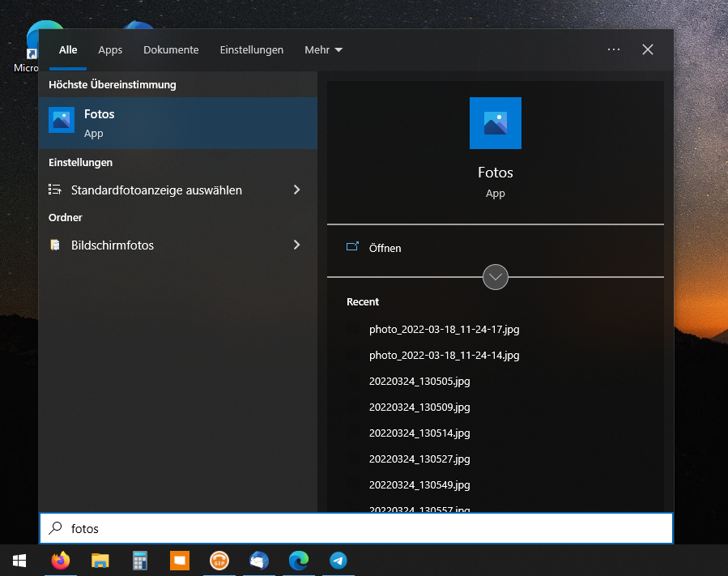The height and width of the screenshot is (576, 728).
Task: Click Öffnen to open Fotos
Action: [x=385, y=248]
